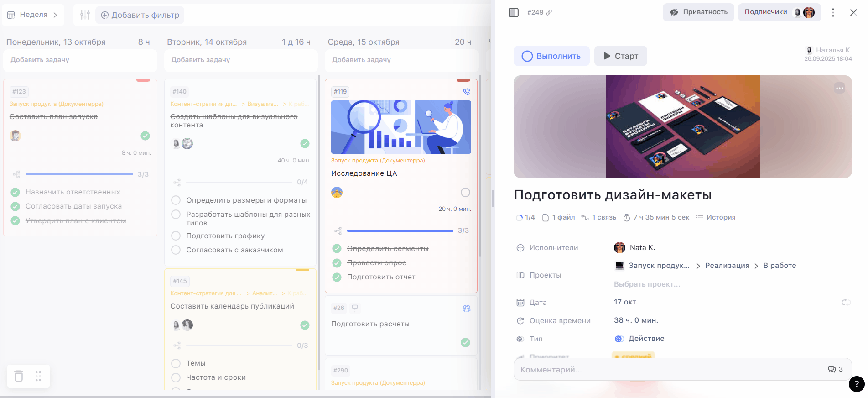Toggle the side panel layout icon
The width and height of the screenshot is (868, 398).
coord(514,13)
